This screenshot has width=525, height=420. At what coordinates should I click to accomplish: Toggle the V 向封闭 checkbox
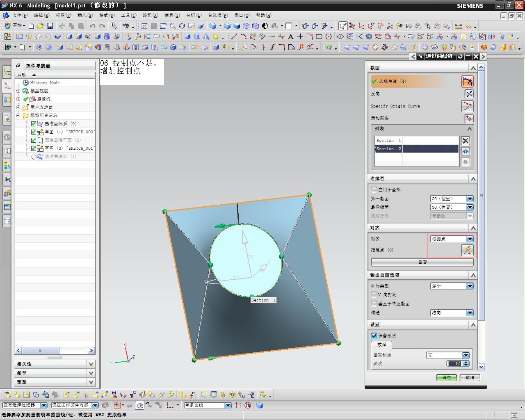[374, 294]
